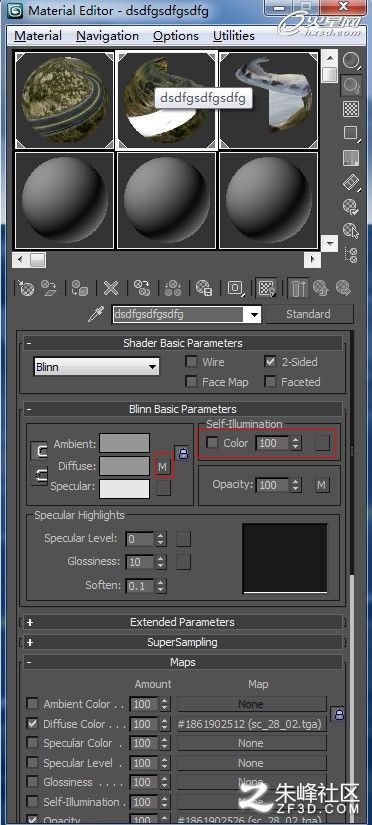Click the Specular color swatch
This screenshot has height=825, width=372.
(125, 488)
